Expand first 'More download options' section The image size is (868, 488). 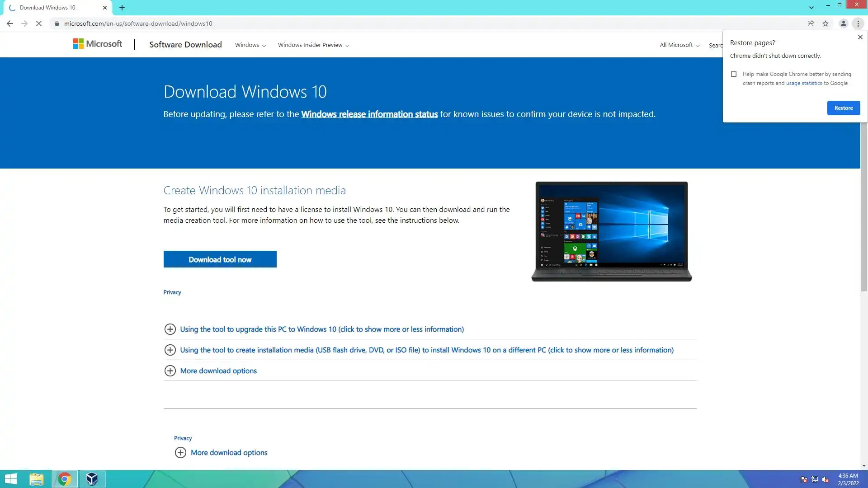coord(218,371)
